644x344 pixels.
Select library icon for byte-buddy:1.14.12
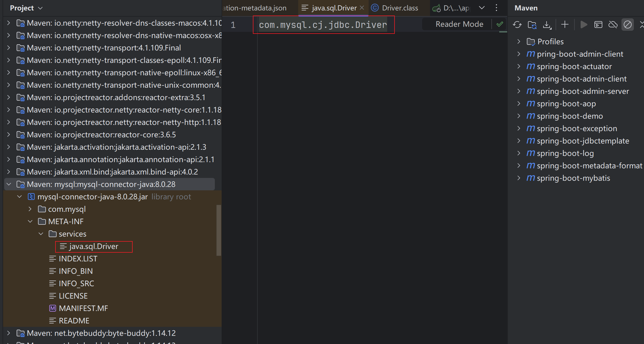click(x=21, y=333)
